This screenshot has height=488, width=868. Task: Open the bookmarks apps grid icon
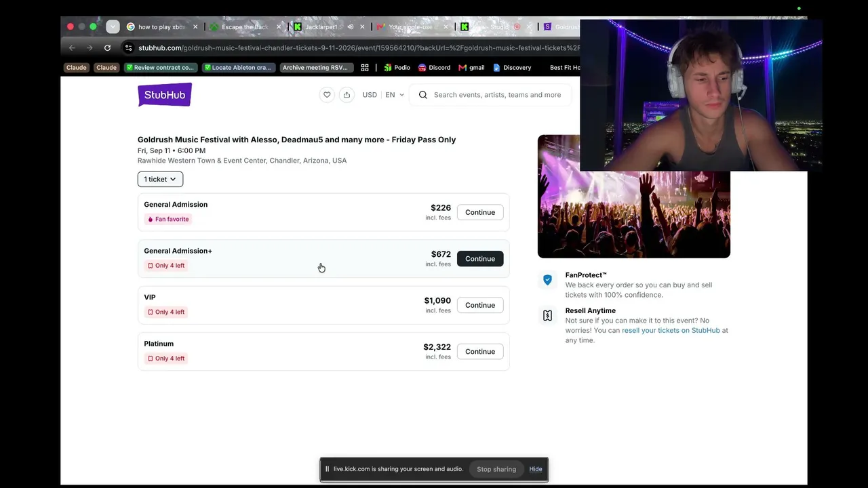click(x=365, y=68)
